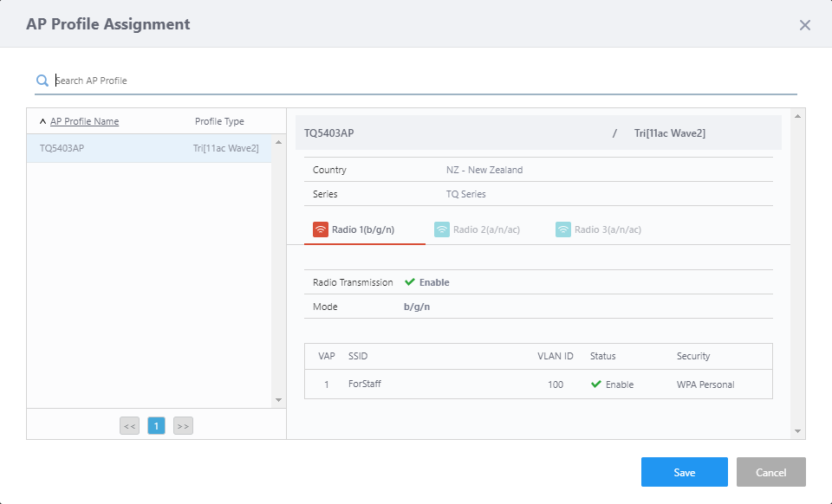Sort by AP Profile Name header
The width and height of the screenshot is (832, 504).
[84, 121]
